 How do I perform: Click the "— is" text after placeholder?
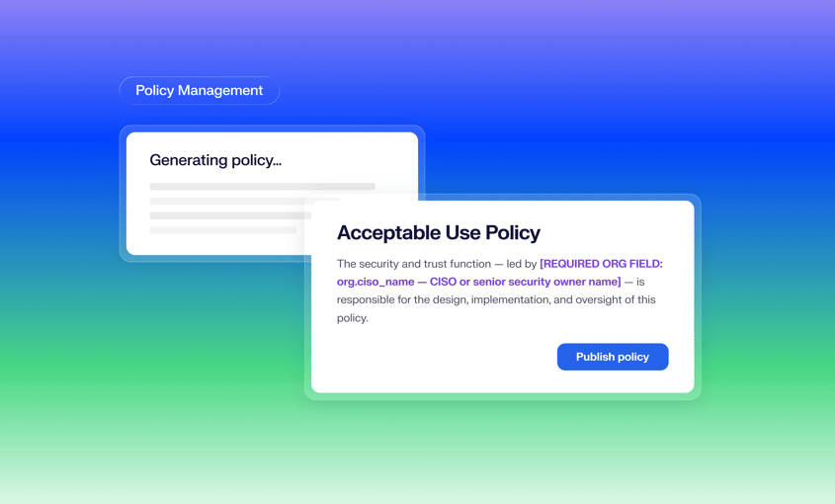pyautogui.click(x=634, y=282)
